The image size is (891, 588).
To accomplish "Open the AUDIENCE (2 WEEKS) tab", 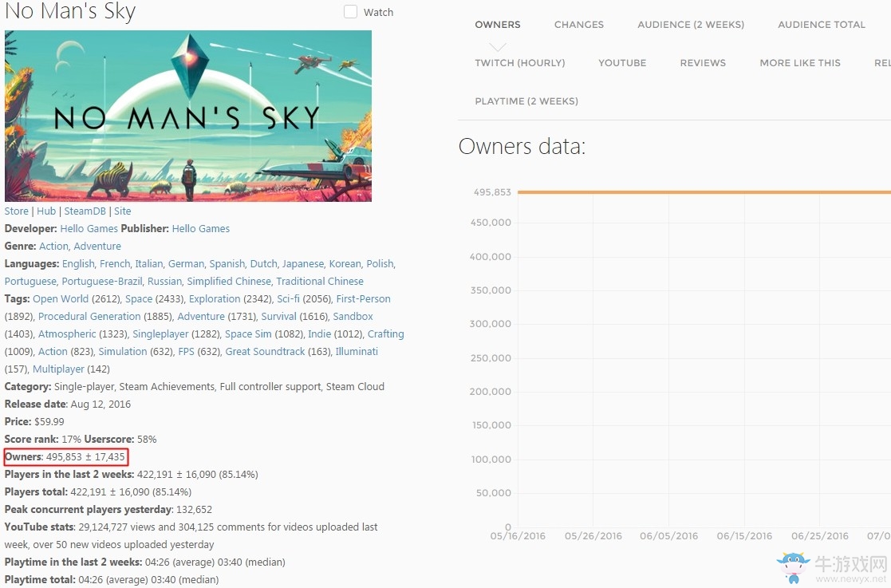I will [x=691, y=25].
